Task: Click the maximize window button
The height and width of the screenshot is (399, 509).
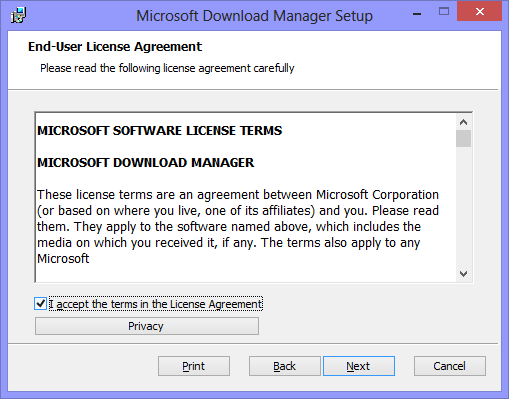Action: point(444,12)
